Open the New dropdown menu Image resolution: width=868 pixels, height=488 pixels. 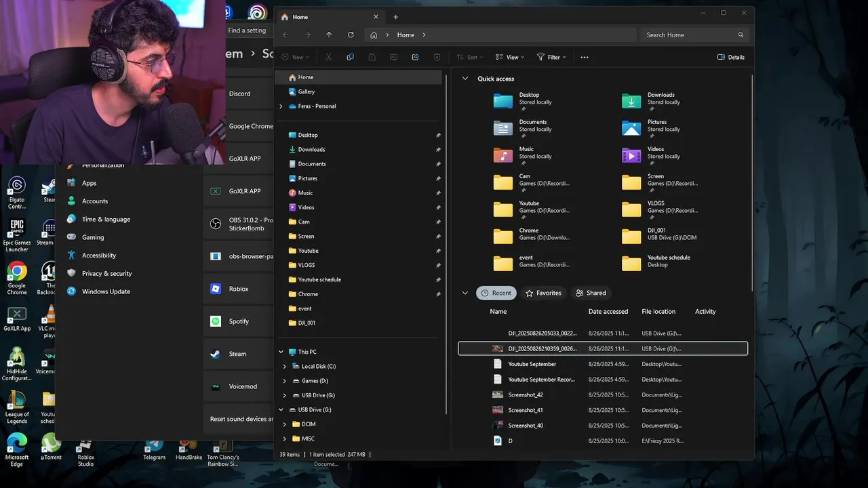295,57
